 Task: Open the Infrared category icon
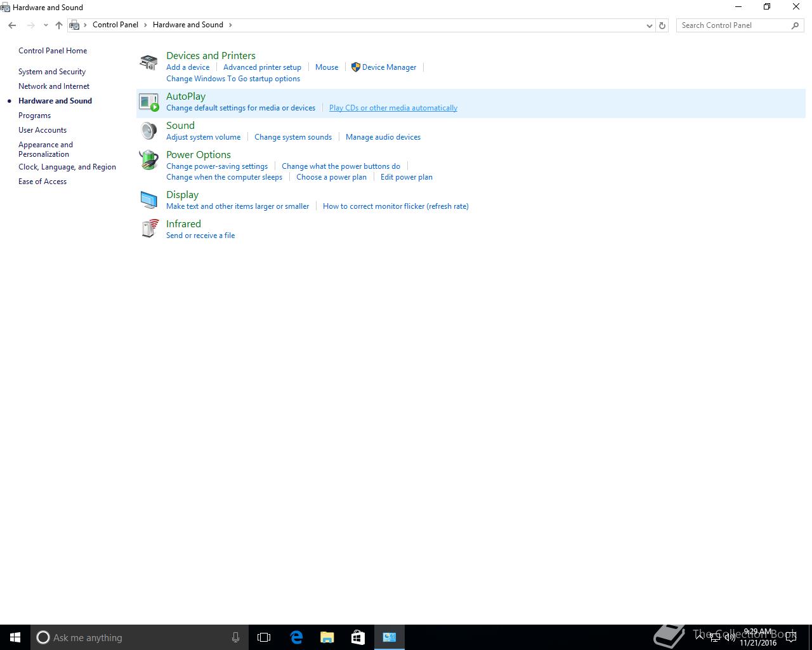coord(149,229)
